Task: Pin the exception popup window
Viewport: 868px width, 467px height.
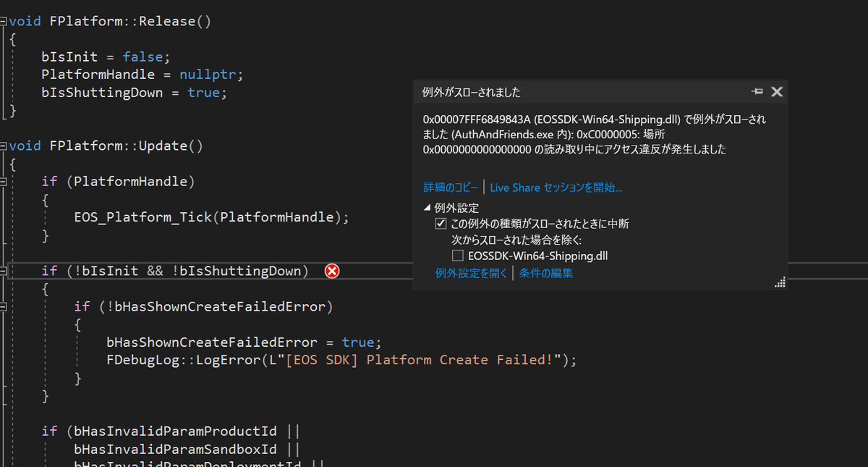Action: tap(757, 92)
